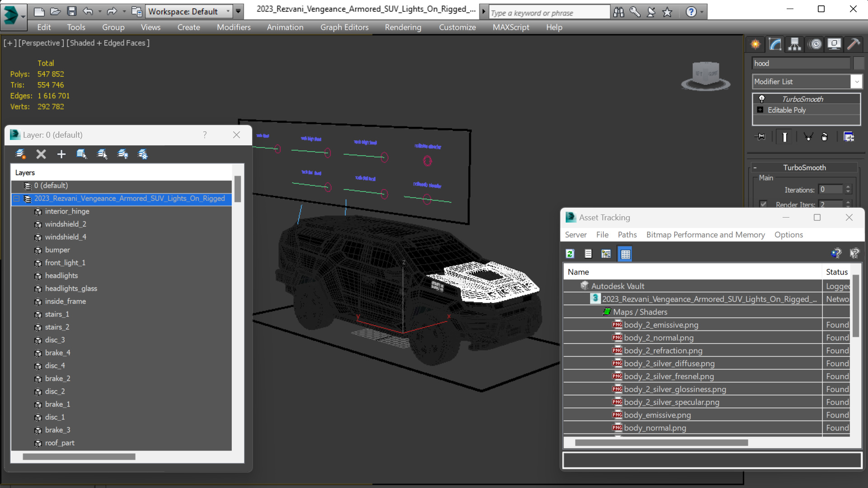Open Asset Tracking Paths menu
This screenshot has height=488, width=868.
[627, 235]
